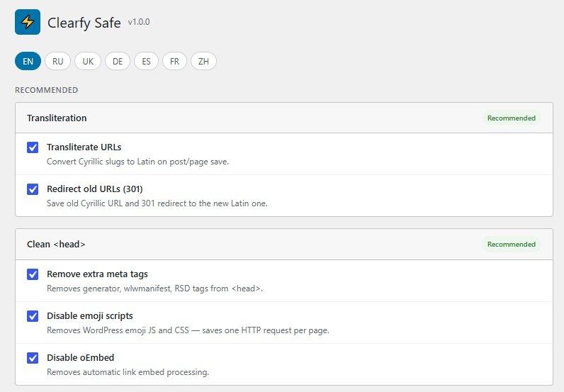The image size is (564, 392).
Task: Toggle Redirect old URLs (301) checkbox
Action: [x=33, y=189]
